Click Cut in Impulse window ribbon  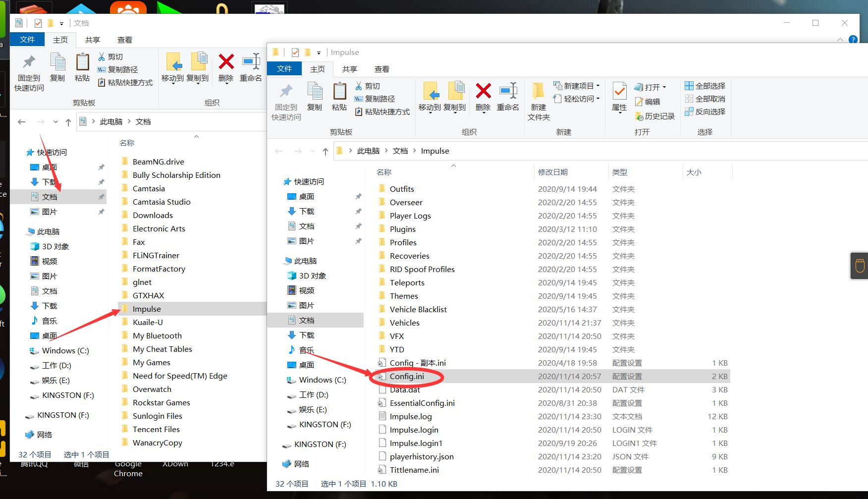[x=367, y=86]
